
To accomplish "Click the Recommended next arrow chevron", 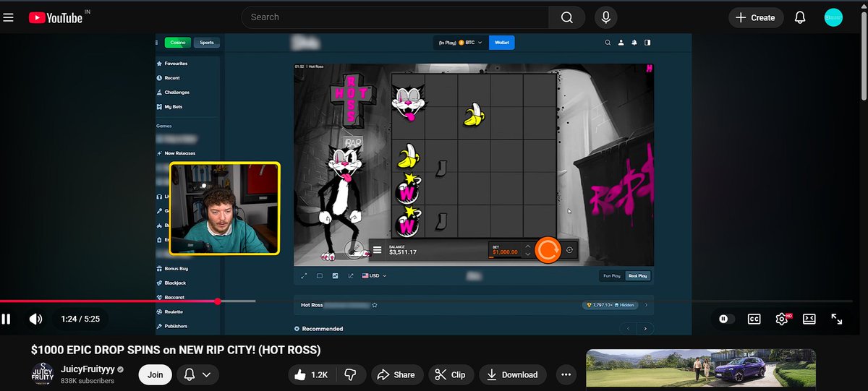I will (644, 329).
